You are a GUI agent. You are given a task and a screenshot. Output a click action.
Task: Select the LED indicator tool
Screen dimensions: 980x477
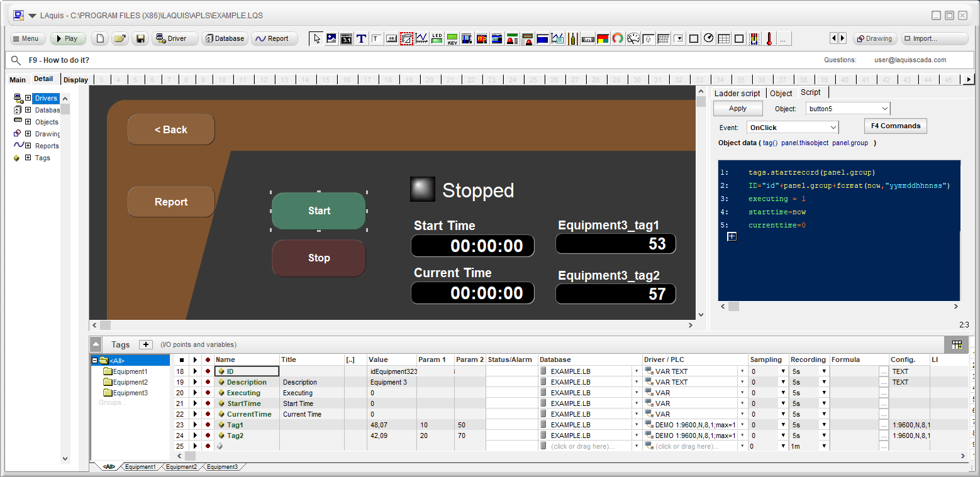coord(437,38)
